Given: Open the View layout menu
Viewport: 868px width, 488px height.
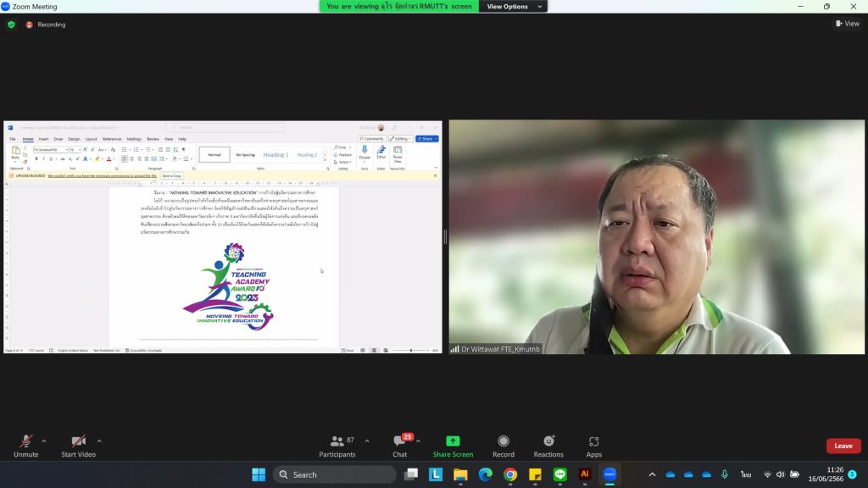Looking at the screenshot, I should tap(847, 24).
